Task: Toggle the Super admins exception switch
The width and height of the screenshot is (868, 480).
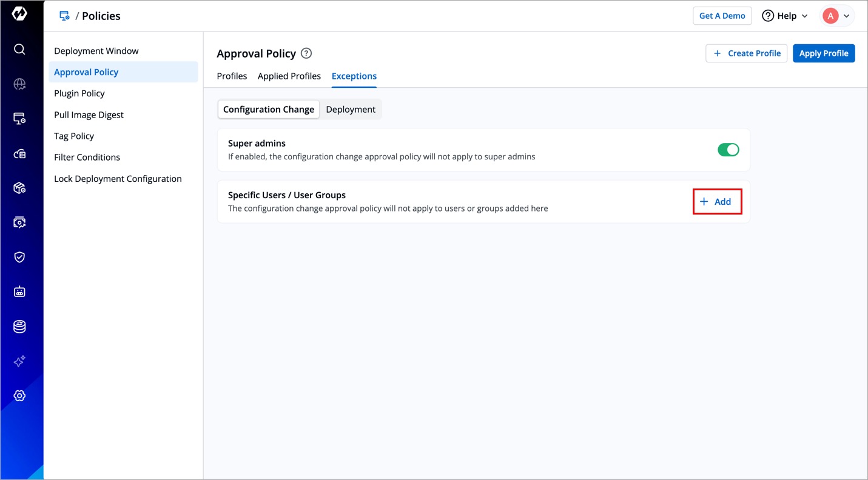Action: (728, 150)
